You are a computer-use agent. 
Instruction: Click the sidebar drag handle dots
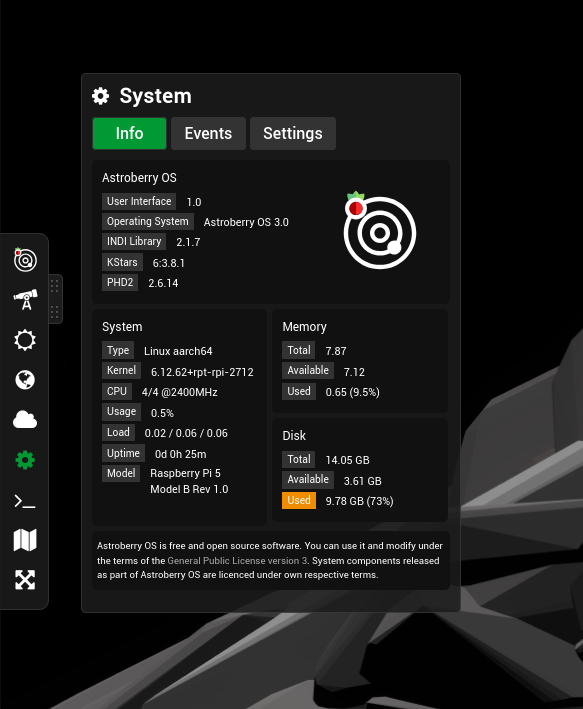tap(55, 299)
